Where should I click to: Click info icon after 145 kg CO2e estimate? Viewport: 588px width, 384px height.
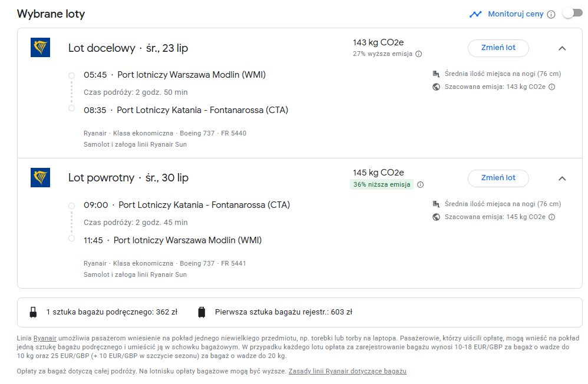click(x=552, y=217)
